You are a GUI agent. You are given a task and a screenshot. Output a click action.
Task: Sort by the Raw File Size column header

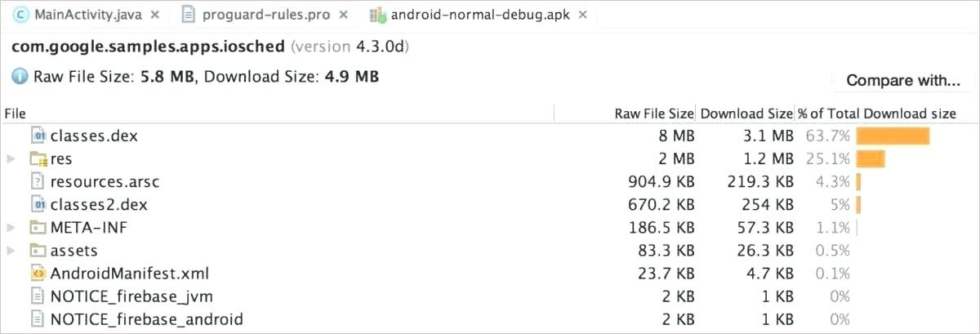(x=653, y=114)
